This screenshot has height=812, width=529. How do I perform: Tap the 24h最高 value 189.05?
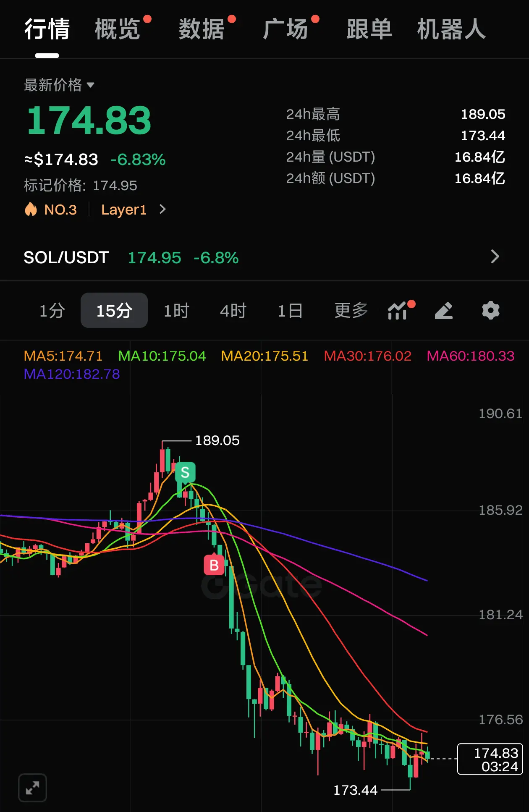tap(483, 114)
